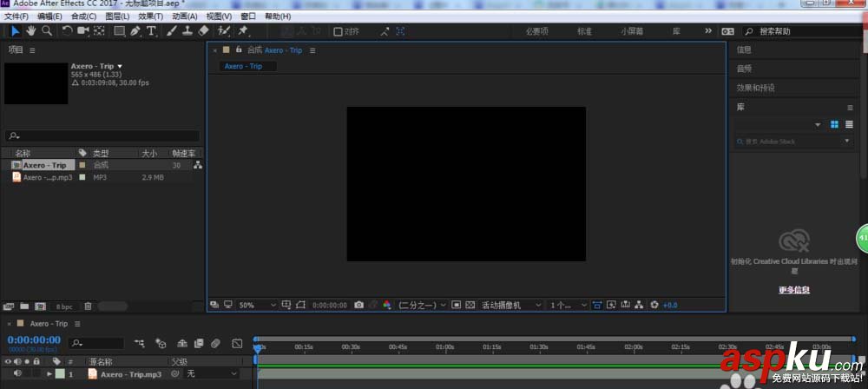Viewport: 868px width, 389px height.
Task: Select the Eraser tool
Action: tap(203, 31)
